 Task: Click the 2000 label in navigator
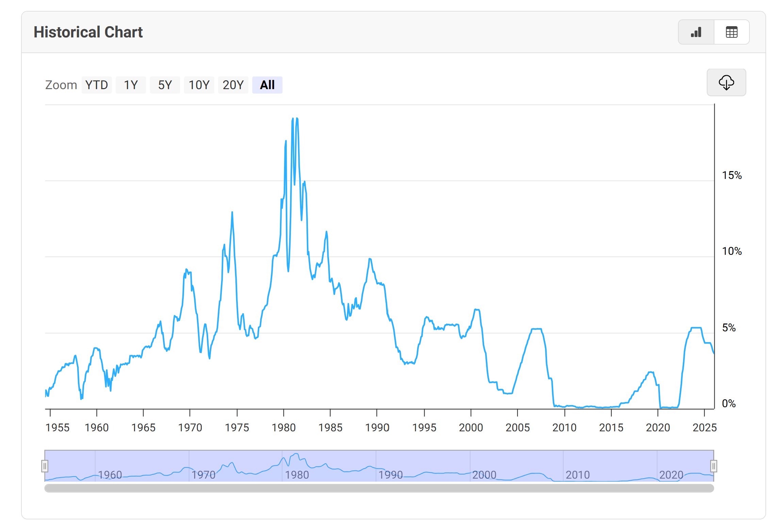click(x=484, y=475)
